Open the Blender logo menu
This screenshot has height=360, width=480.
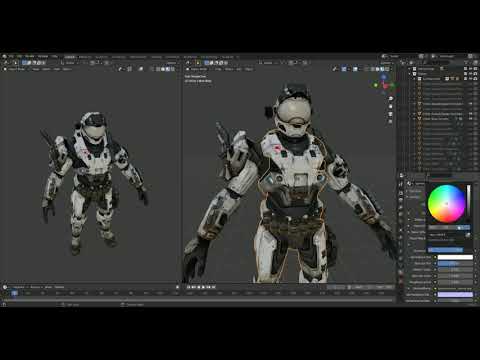tap(4, 56)
